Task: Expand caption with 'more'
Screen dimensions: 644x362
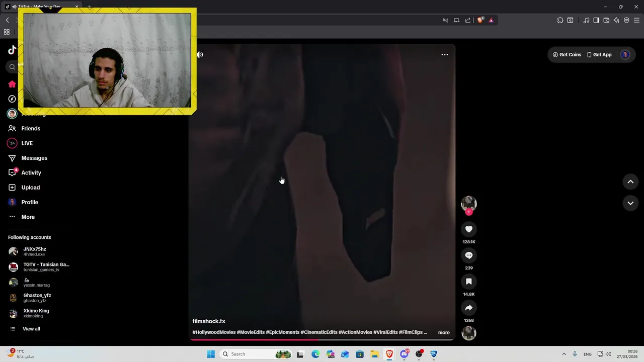Action: [x=444, y=332]
